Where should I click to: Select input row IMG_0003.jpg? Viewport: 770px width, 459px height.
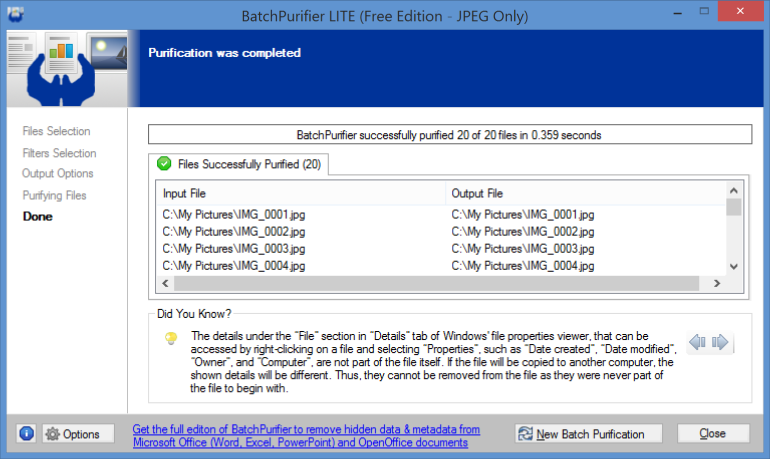pyautogui.click(x=234, y=248)
